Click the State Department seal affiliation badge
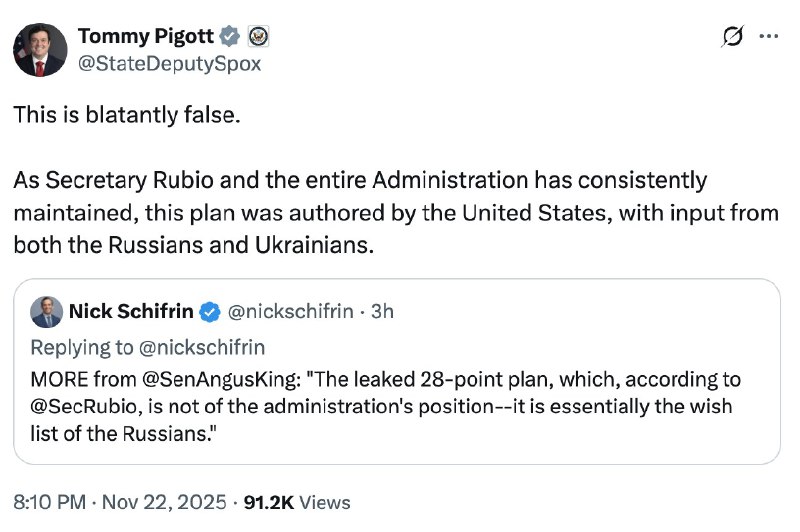The height and width of the screenshot is (532, 800). tap(259, 36)
